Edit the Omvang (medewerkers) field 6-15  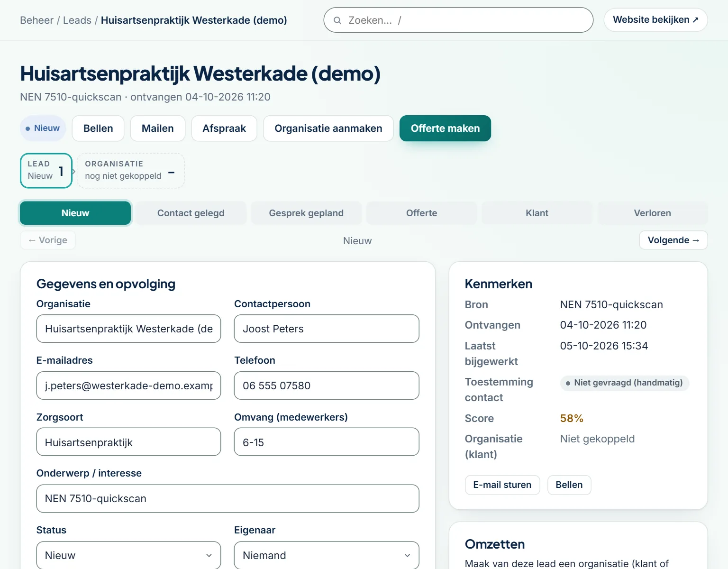click(327, 442)
